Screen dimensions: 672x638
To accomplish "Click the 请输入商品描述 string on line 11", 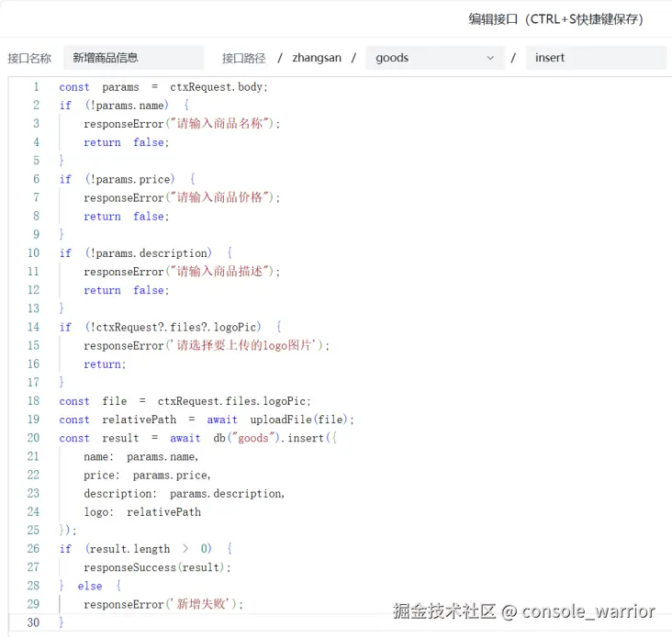I will click(219, 272).
